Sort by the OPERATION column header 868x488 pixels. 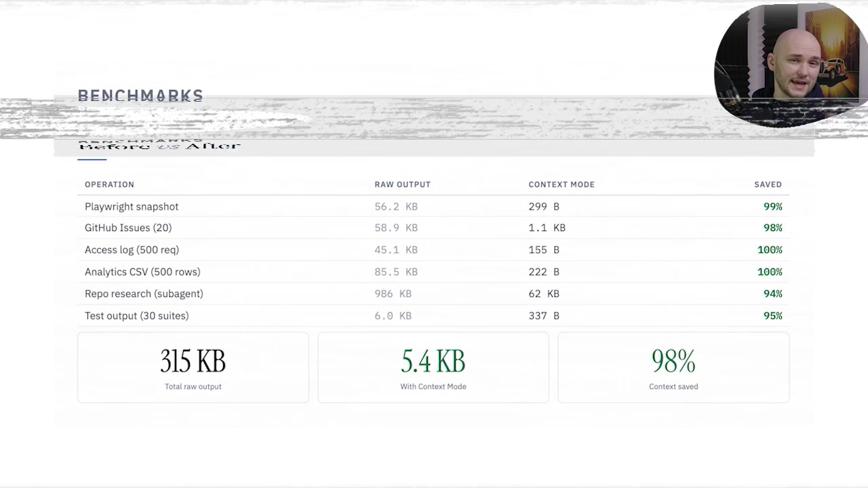(109, 184)
